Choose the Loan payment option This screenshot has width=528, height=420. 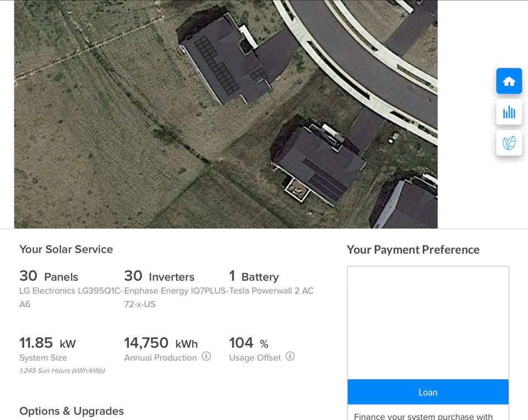(x=428, y=392)
